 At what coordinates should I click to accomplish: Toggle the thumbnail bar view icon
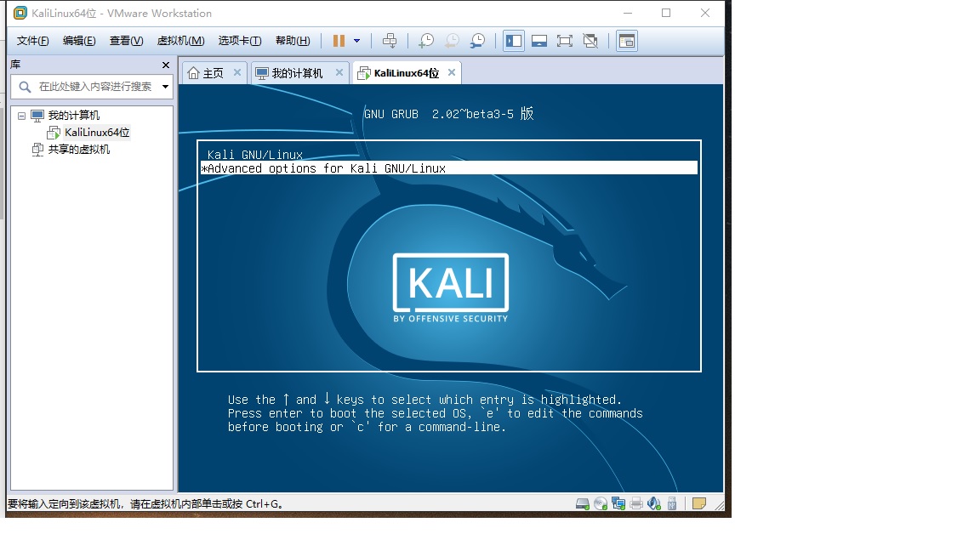click(x=539, y=41)
